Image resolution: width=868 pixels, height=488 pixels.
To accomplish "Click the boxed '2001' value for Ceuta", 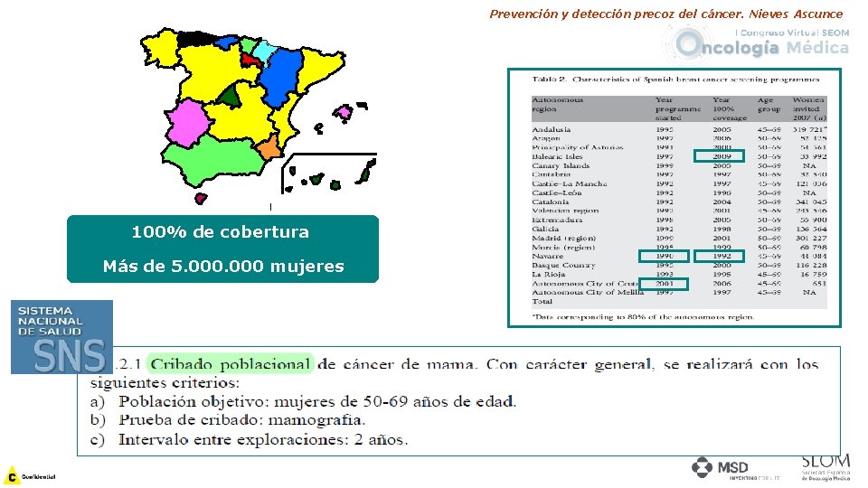I will point(664,284).
